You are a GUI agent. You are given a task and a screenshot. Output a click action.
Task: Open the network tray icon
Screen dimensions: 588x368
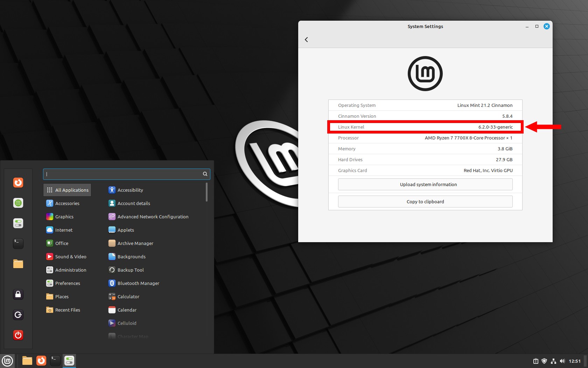[x=553, y=361]
